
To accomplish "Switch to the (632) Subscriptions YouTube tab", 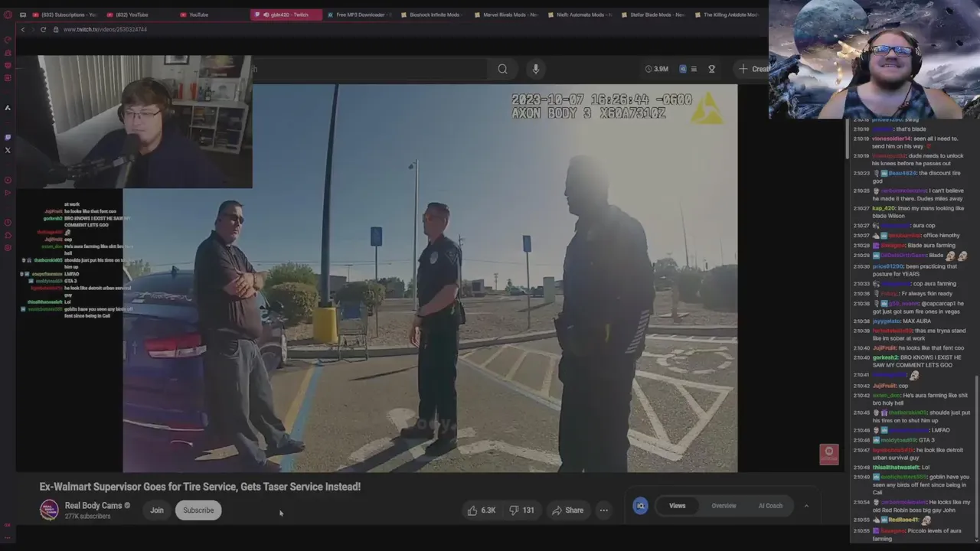I will pyautogui.click(x=64, y=15).
